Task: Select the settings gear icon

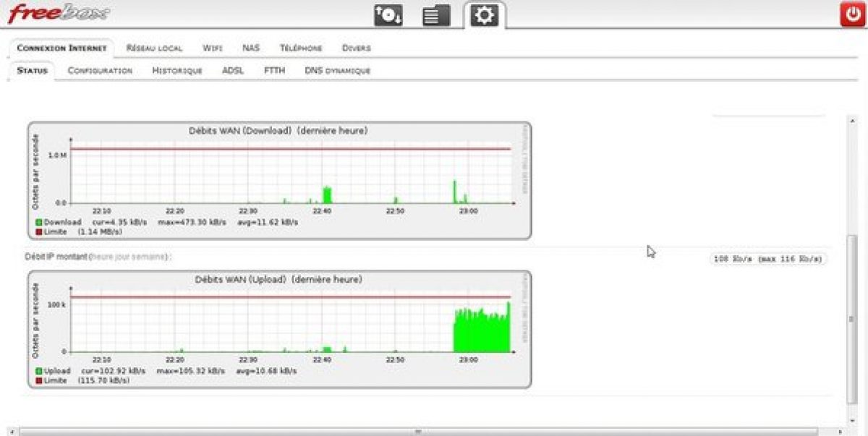Action: click(x=484, y=15)
